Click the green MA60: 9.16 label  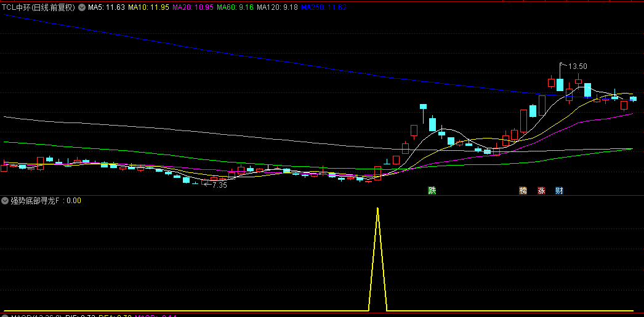click(x=235, y=7)
